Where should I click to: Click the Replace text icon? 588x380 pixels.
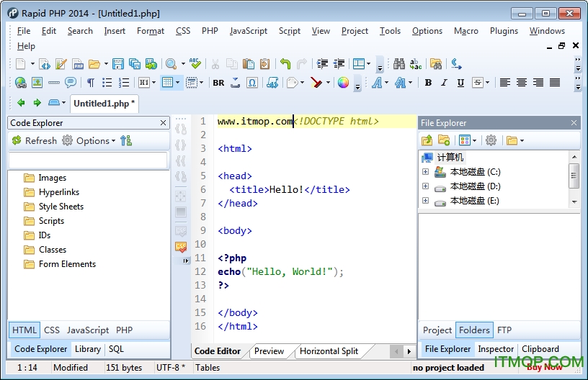pyautogui.click(x=416, y=64)
